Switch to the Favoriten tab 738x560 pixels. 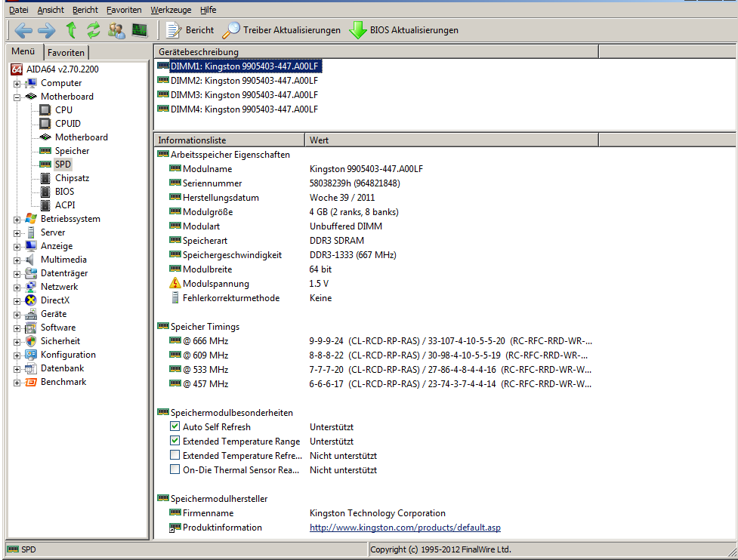tap(66, 53)
